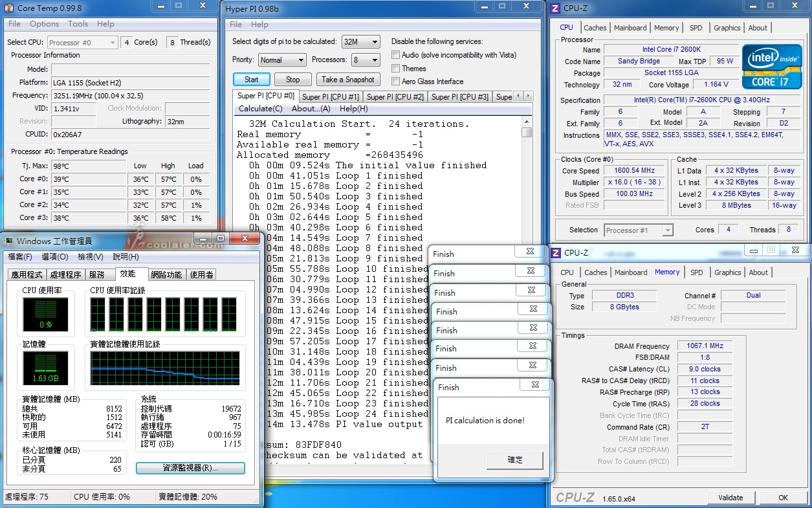Click the '1067.1 MHz' DRAM Frequency value
This screenshot has height=508, width=812.
pos(705,346)
